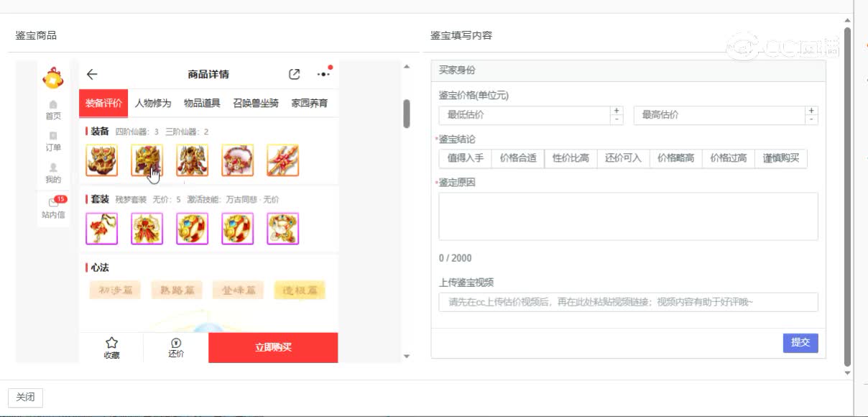Click the third equipment armor icon in 装备 row
The image size is (868, 417).
[x=192, y=160]
